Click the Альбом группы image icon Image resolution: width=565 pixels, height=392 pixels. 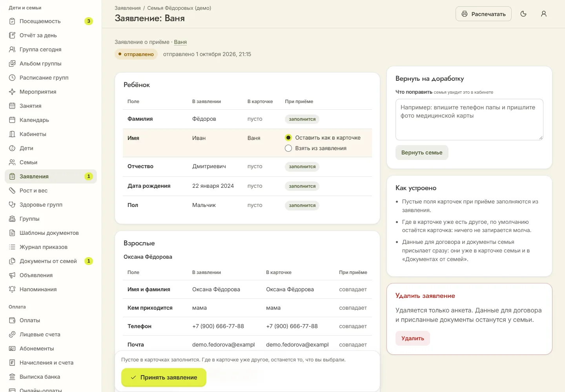pyautogui.click(x=12, y=64)
